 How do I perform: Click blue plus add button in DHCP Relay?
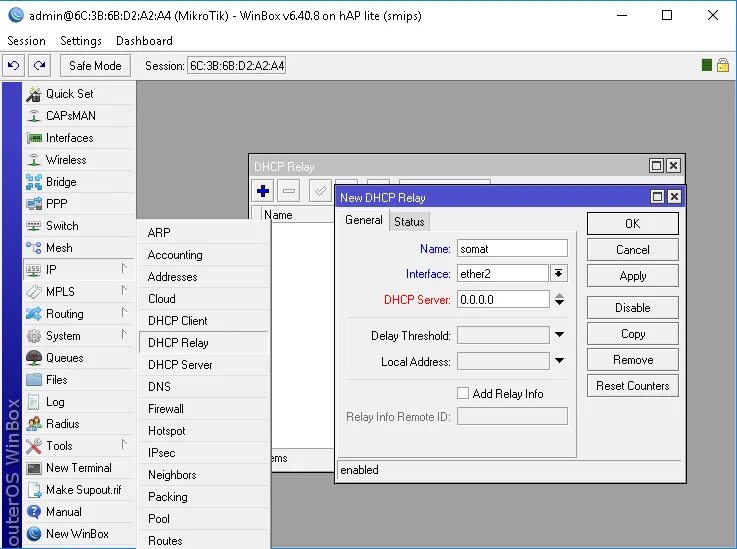(263, 191)
